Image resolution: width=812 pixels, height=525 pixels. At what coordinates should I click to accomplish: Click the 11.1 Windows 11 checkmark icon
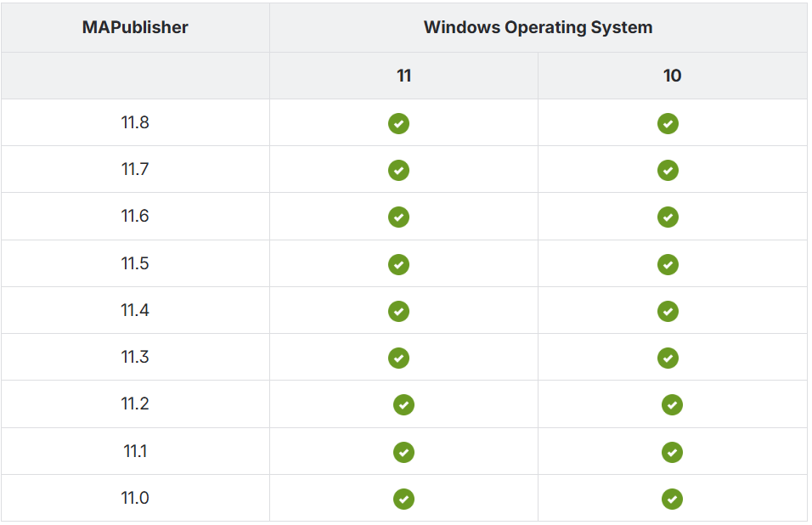coord(403,452)
